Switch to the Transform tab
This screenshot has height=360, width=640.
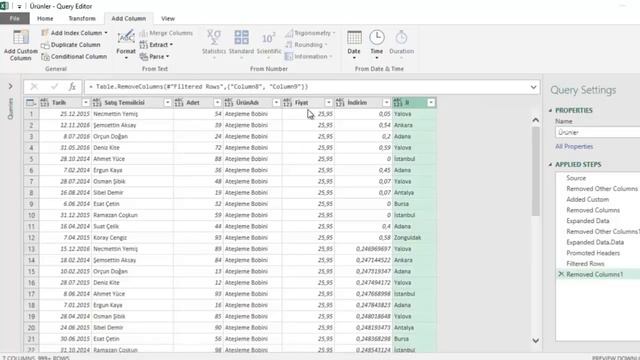coord(82,18)
